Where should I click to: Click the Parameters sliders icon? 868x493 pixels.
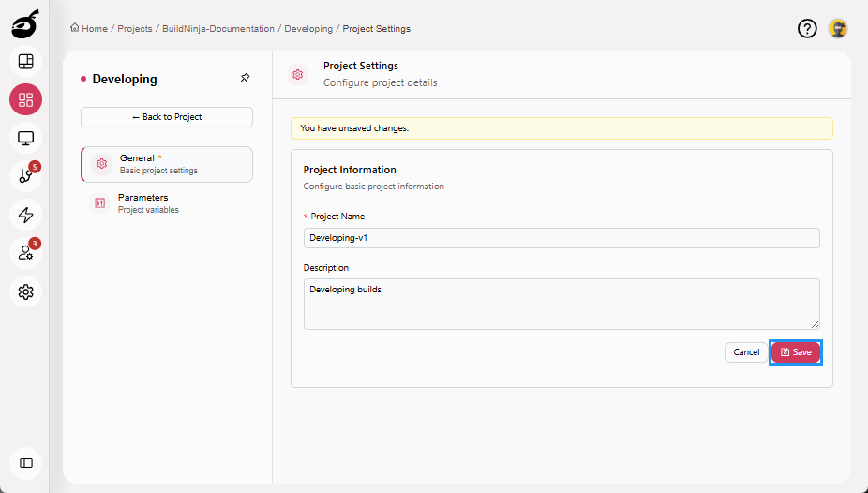(x=99, y=203)
